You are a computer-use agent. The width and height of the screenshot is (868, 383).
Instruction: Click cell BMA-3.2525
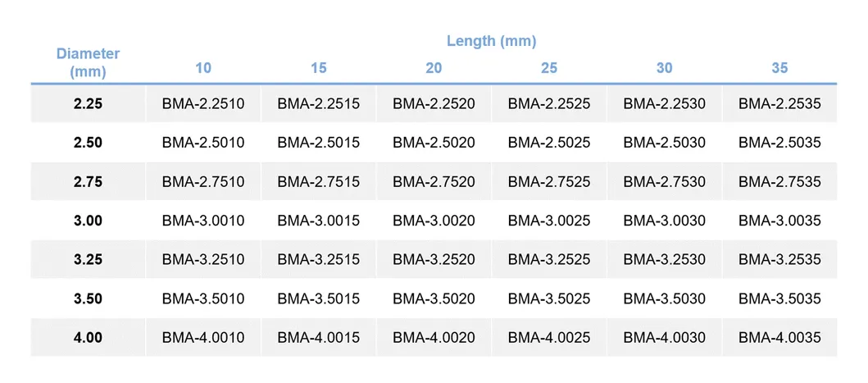tap(549, 259)
